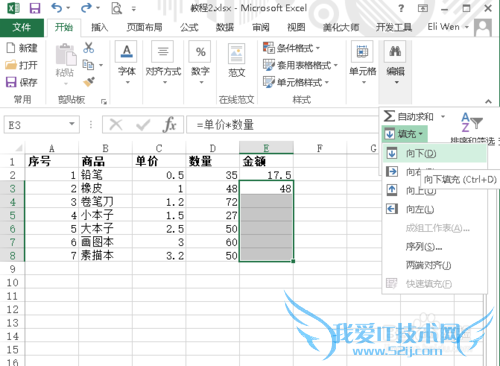The height and width of the screenshot is (366, 500).
Task: Open the copy options dropdown arrow
Action: pyautogui.click(x=101, y=65)
